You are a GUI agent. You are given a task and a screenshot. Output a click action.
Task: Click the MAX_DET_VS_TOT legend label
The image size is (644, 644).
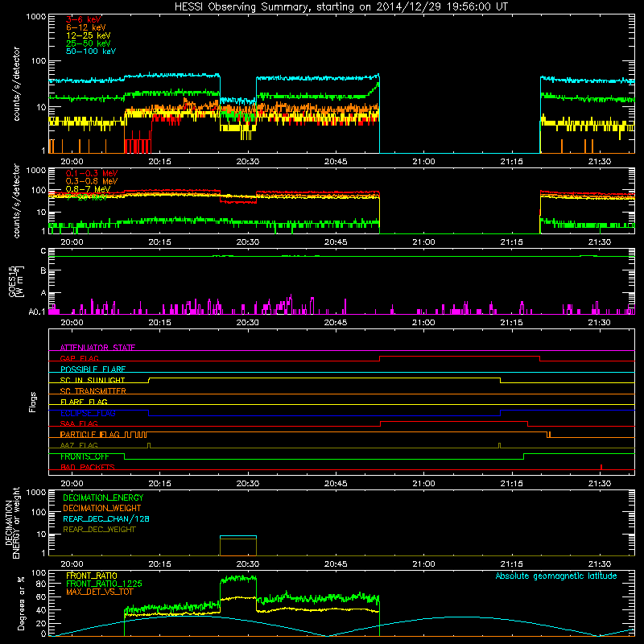coord(99,592)
